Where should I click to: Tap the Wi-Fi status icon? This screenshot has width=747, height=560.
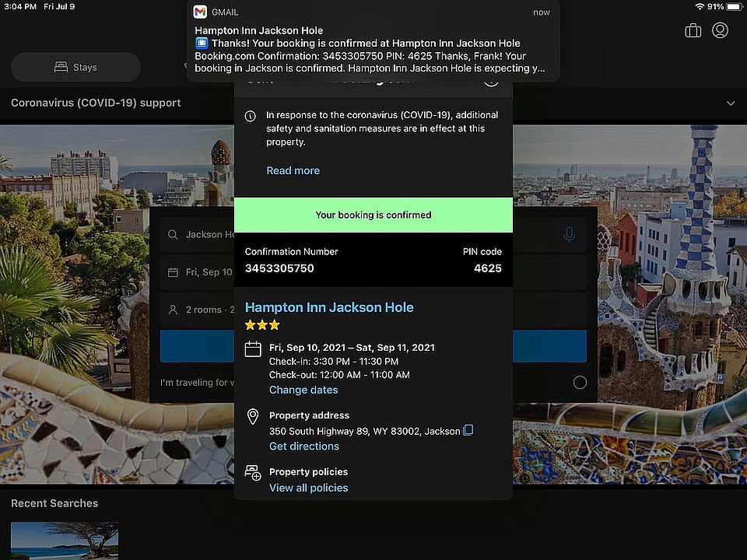point(700,7)
